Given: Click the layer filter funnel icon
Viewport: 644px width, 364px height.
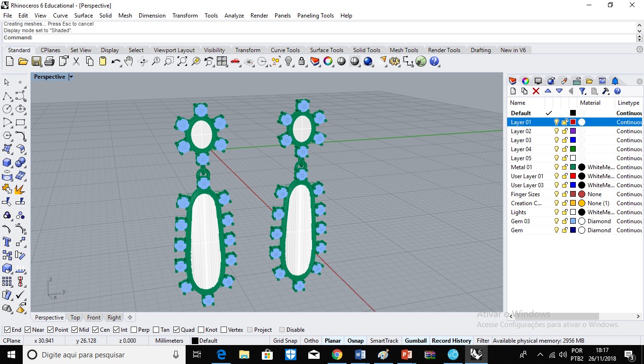Looking at the screenshot, I should coord(582,91).
